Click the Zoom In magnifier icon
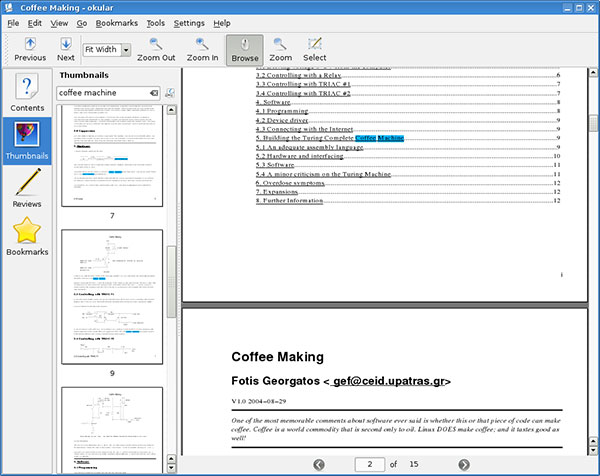The width and height of the screenshot is (600, 476). pos(202,44)
